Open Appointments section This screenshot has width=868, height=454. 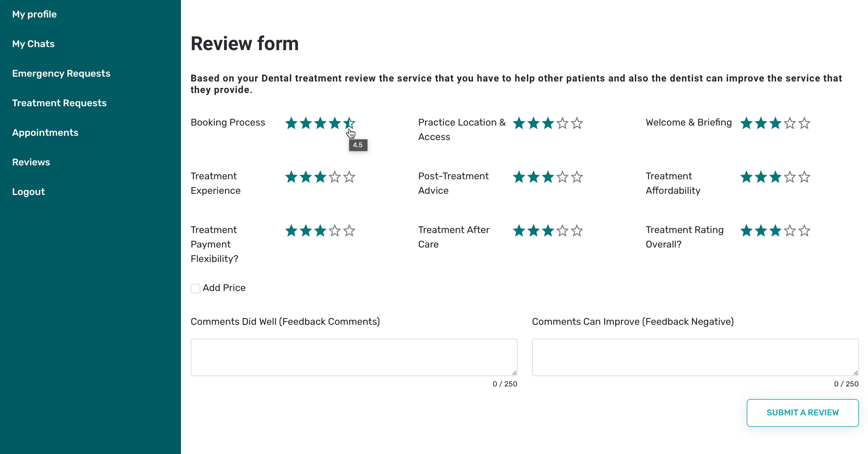click(45, 133)
